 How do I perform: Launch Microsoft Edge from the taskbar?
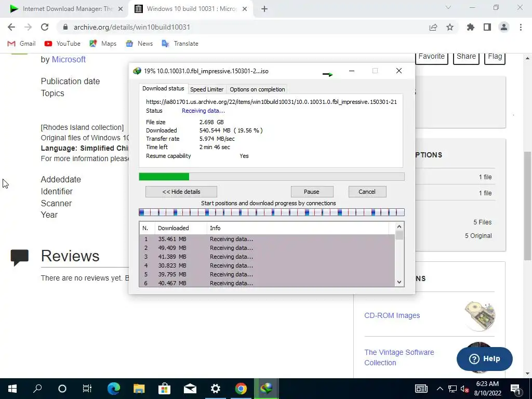pyautogui.click(x=114, y=389)
